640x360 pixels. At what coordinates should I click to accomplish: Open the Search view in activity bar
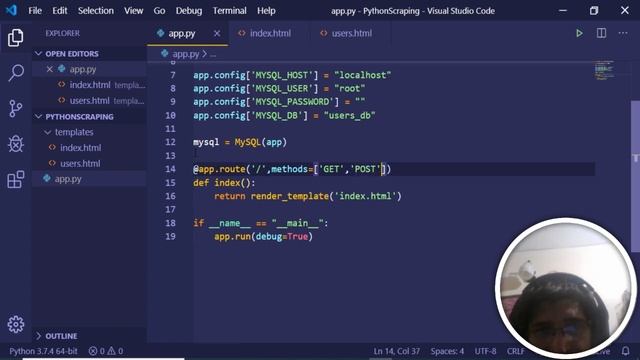(16, 73)
